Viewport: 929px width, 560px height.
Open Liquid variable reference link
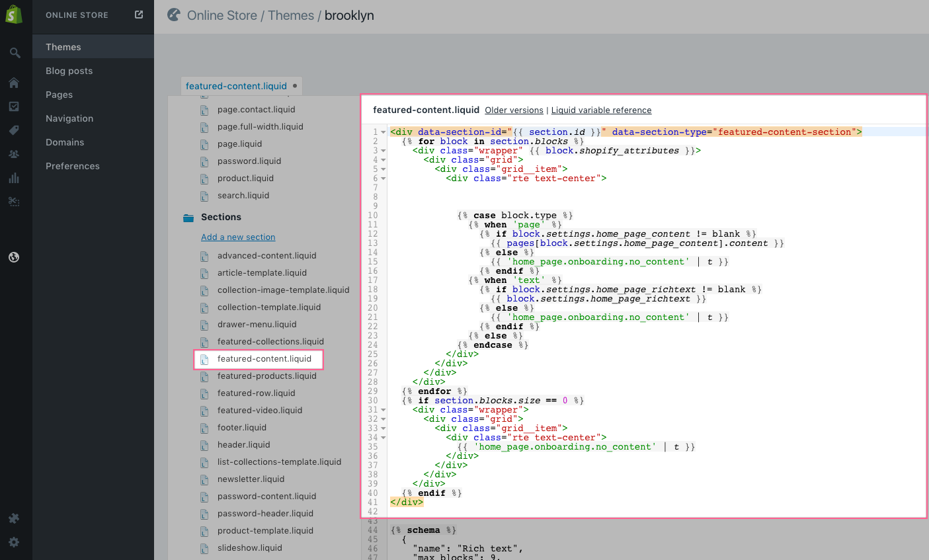tap(601, 110)
